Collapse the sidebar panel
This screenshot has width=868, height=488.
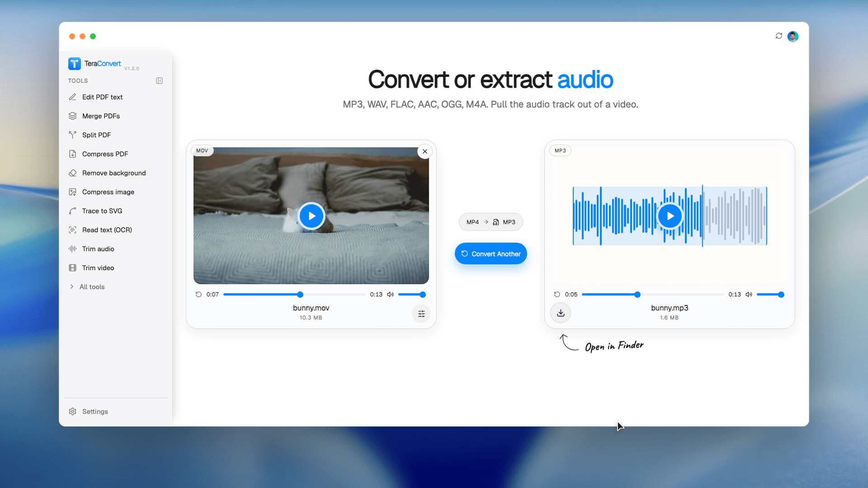coord(160,81)
